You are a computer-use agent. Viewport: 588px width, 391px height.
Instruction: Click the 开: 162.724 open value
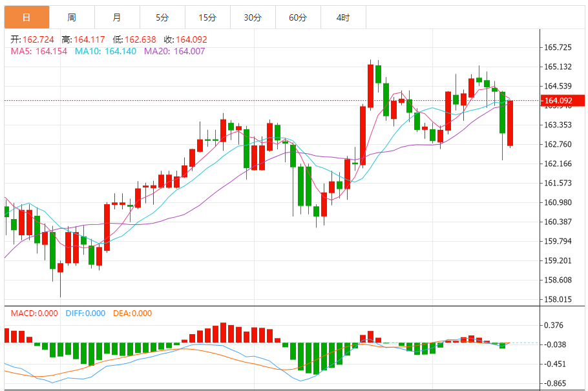(32, 39)
